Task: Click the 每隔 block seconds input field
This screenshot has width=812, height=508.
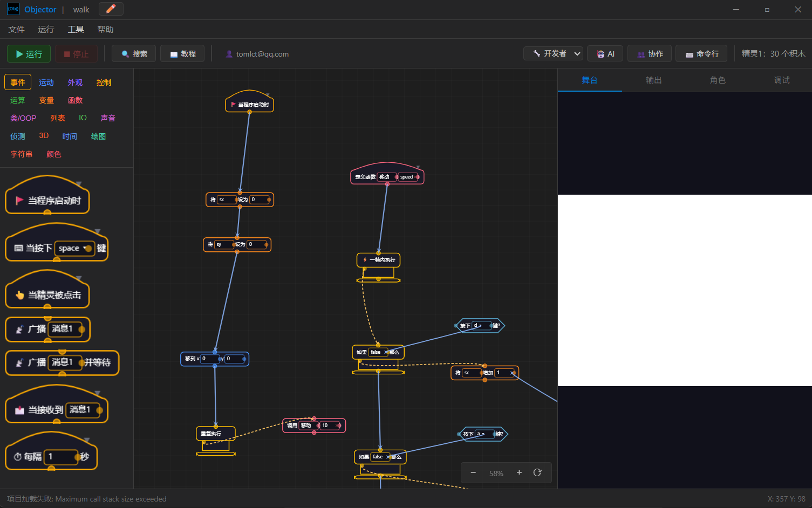Action: [62, 457]
